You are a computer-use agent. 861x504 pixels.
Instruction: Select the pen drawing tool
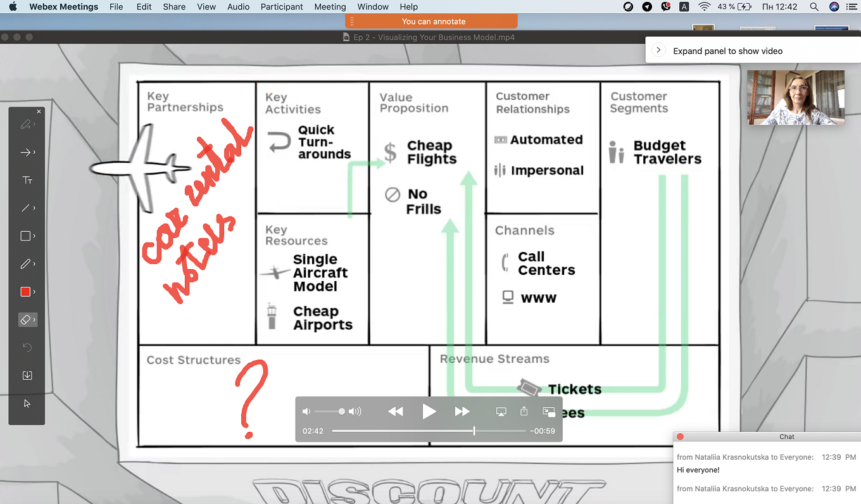[25, 264]
